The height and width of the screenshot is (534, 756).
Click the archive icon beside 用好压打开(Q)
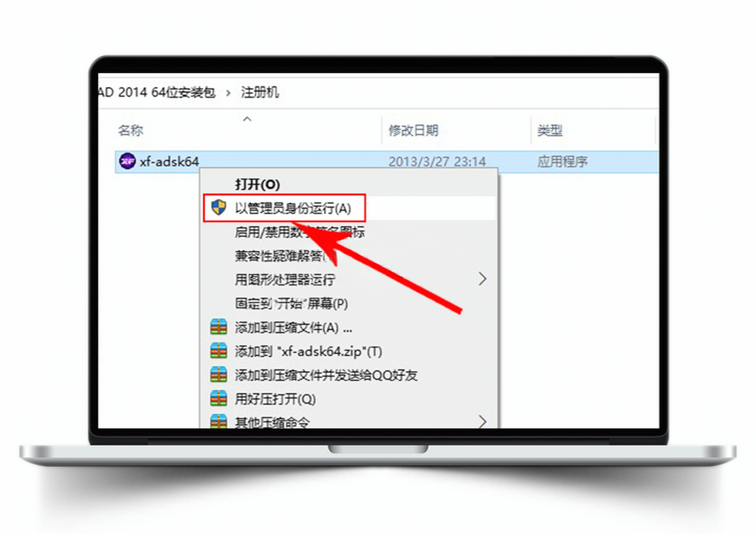click(219, 398)
